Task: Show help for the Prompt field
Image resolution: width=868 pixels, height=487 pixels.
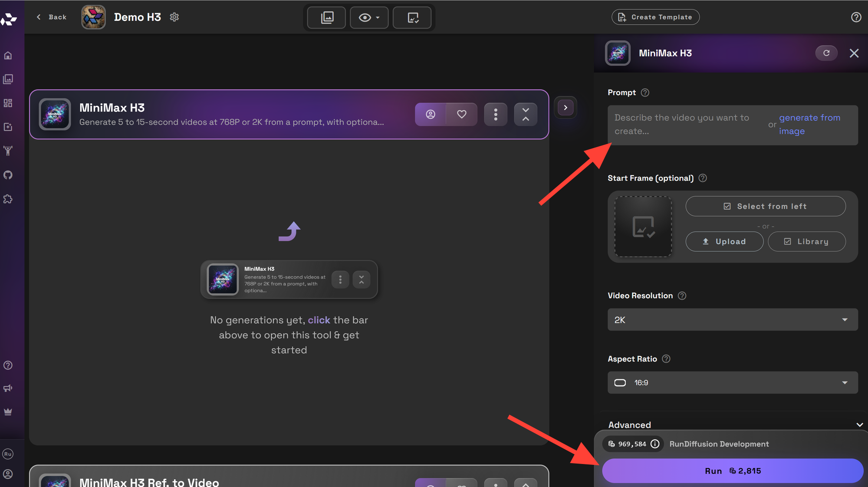Action: (x=645, y=92)
